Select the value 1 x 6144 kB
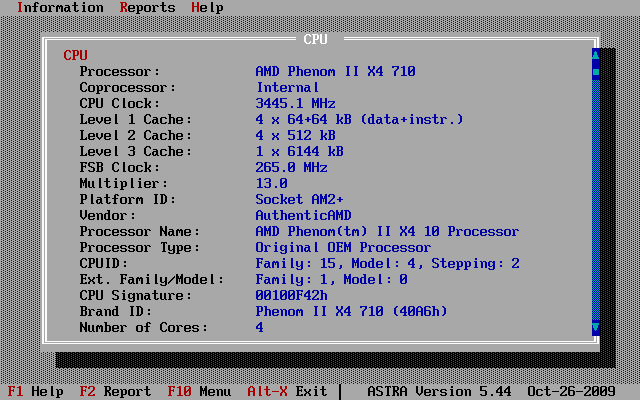Viewport: 640px width, 400px height. coord(300,151)
